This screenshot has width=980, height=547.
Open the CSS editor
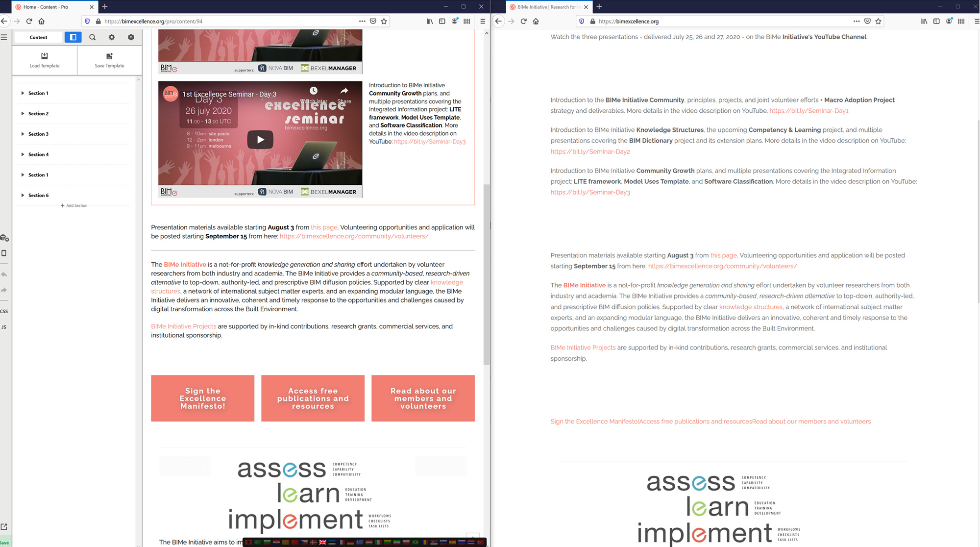(4, 311)
